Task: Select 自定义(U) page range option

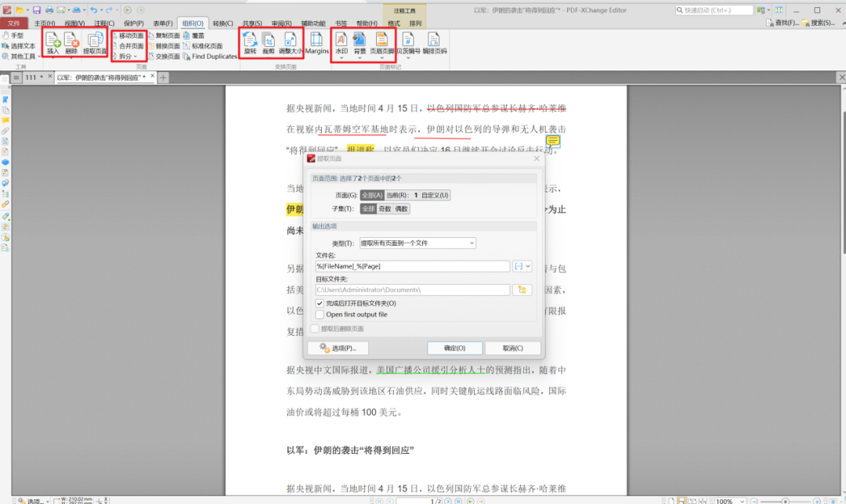Action: (x=435, y=195)
